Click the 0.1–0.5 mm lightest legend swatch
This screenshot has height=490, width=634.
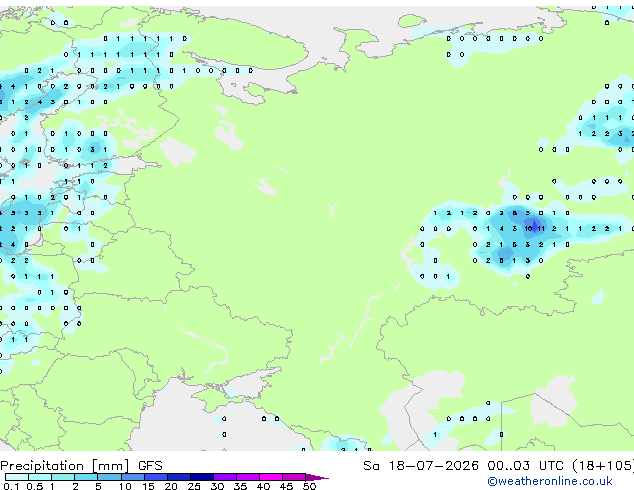[x=17, y=477]
